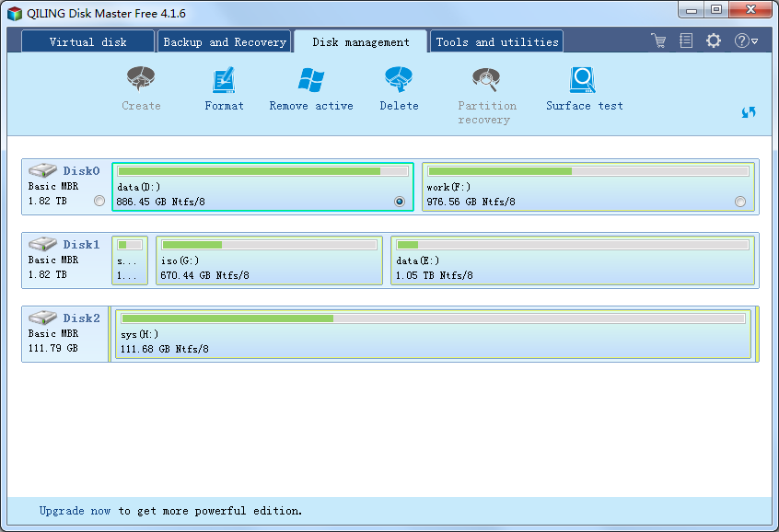Open the Disk management tab
The image size is (779, 532).
[x=361, y=41]
